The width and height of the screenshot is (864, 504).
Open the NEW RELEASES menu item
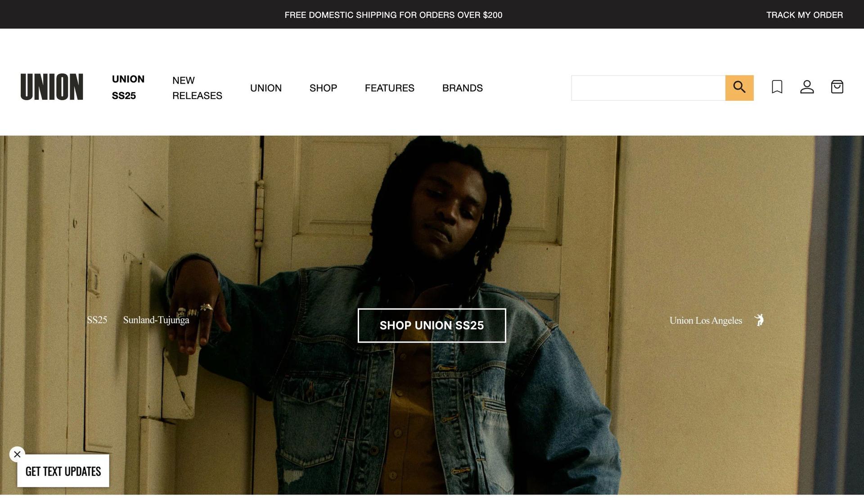pos(197,88)
